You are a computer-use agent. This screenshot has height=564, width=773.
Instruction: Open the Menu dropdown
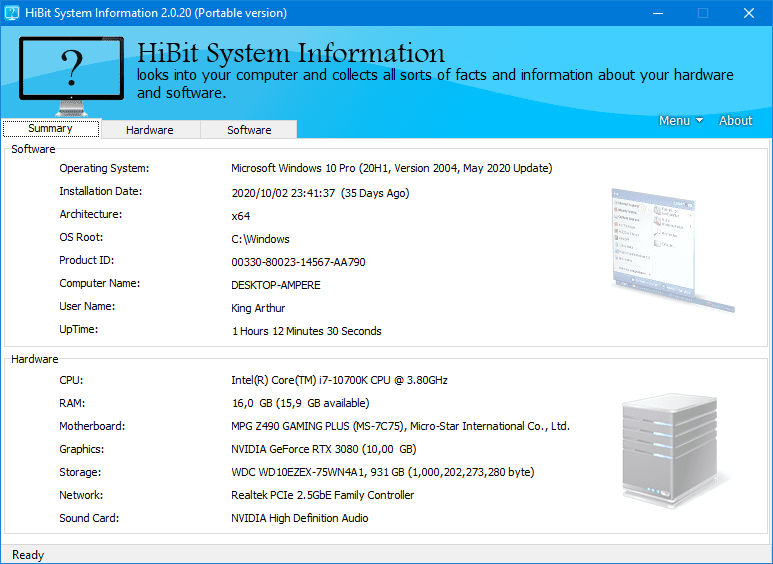pyautogui.click(x=680, y=120)
